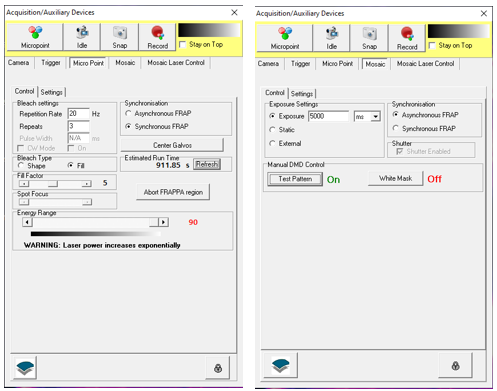The image size is (497, 391).
Task: Click the Record icon in the right window
Action: 407,34
